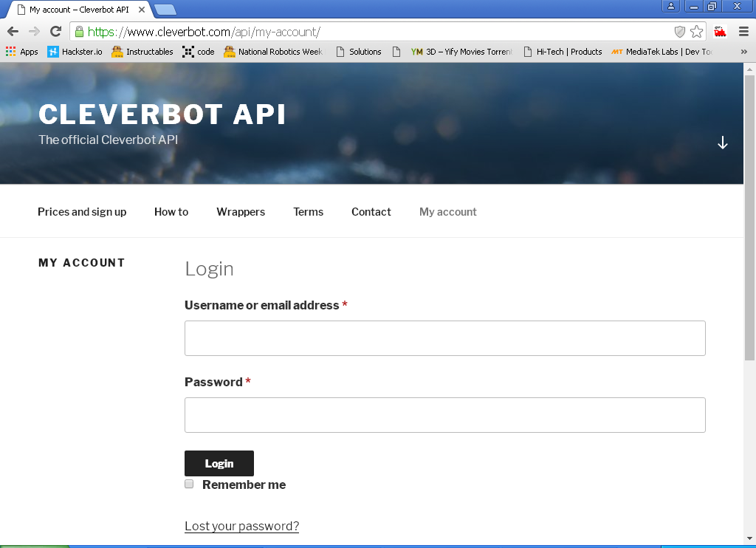
Task: Open the Apps bookmarks shortcut
Action: (x=21, y=52)
